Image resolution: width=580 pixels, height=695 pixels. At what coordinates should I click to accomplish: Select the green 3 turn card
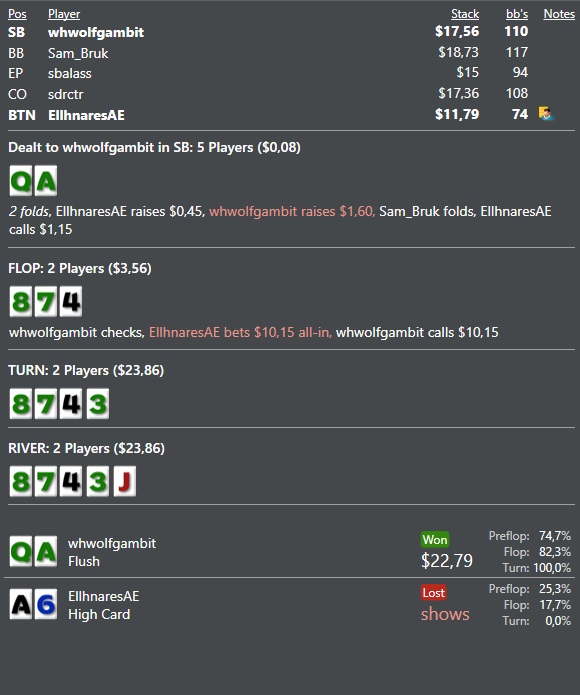pos(97,404)
